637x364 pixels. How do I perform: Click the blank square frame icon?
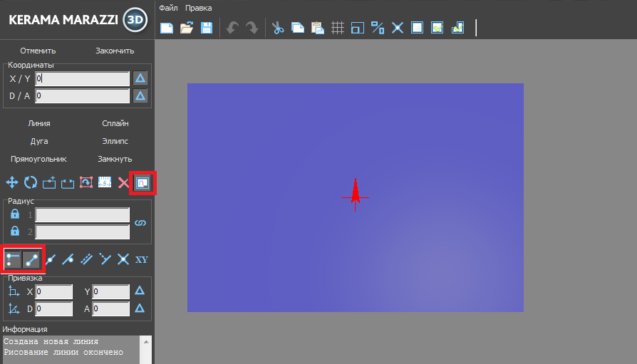[418, 28]
